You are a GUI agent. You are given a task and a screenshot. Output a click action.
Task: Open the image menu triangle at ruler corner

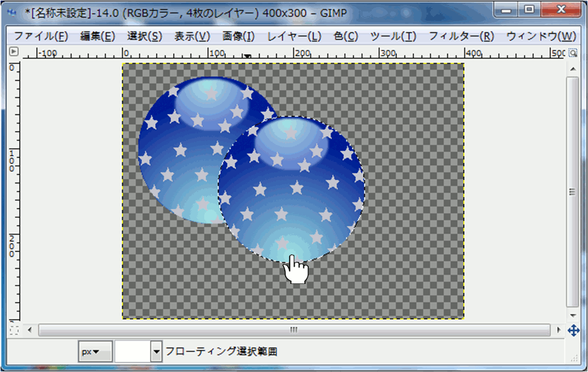click(14, 53)
